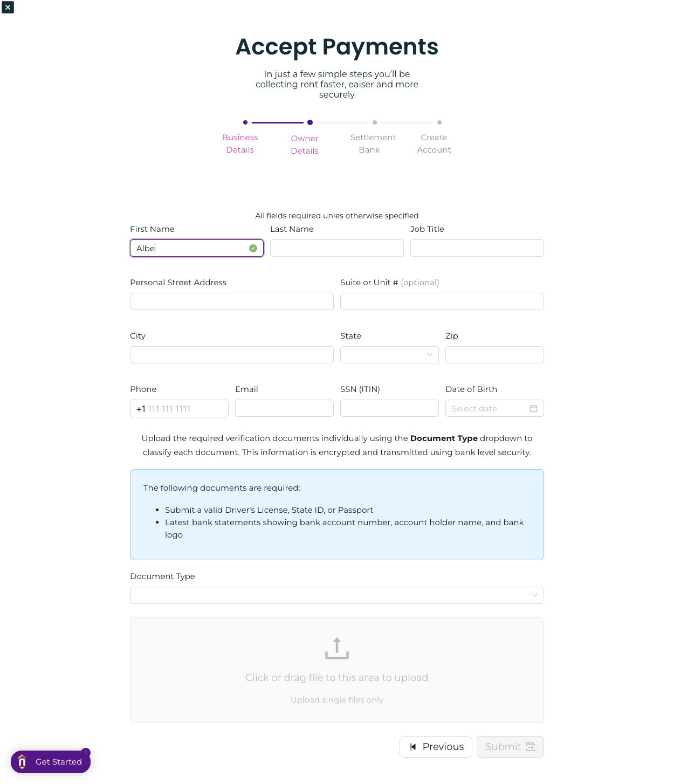Click "All fields required unles otherwise specified"

point(337,216)
